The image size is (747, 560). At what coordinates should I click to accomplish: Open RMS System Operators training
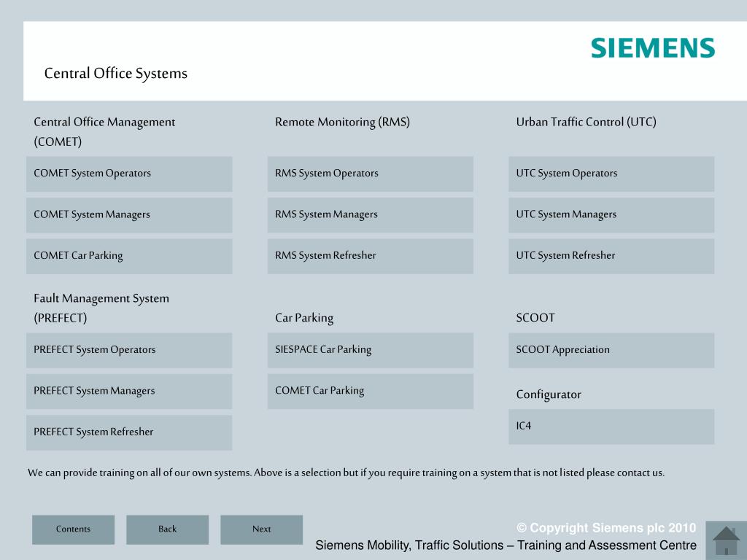click(370, 174)
